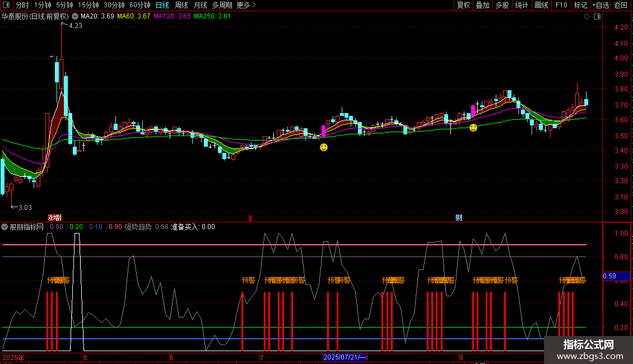This screenshot has width=633, height=364.
Task: Click the panel layout icon at top-left
Action: coord(6,6)
